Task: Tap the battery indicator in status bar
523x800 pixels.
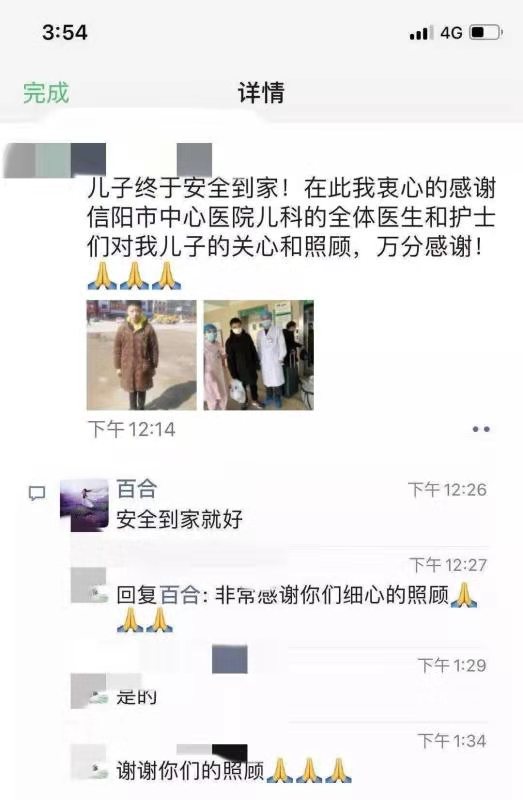Action: [x=486, y=33]
